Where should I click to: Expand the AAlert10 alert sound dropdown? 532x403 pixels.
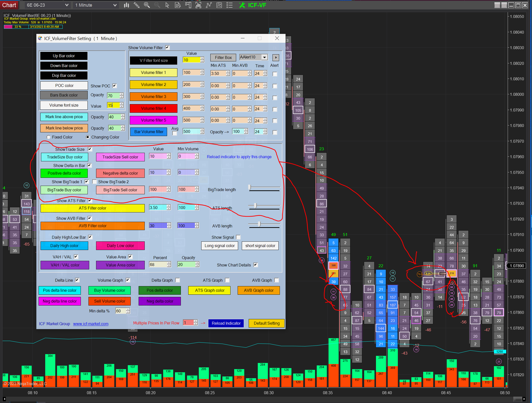pyautogui.click(x=264, y=57)
